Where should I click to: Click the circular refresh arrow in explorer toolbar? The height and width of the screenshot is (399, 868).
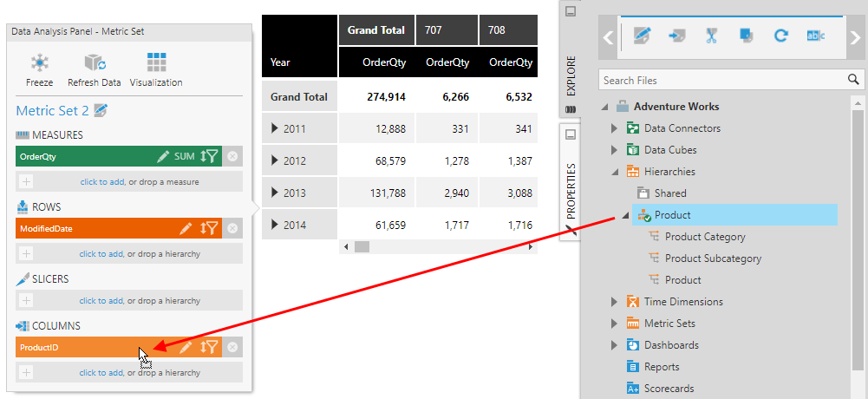780,36
